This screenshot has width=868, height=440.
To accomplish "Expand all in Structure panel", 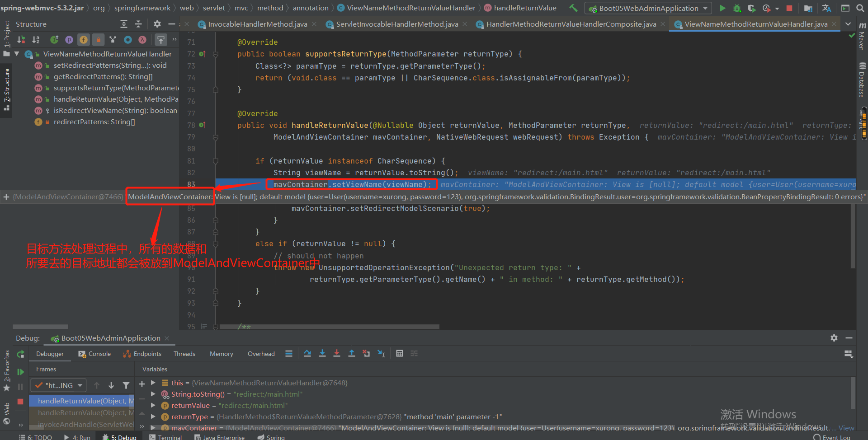I will [x=123, y=24].
